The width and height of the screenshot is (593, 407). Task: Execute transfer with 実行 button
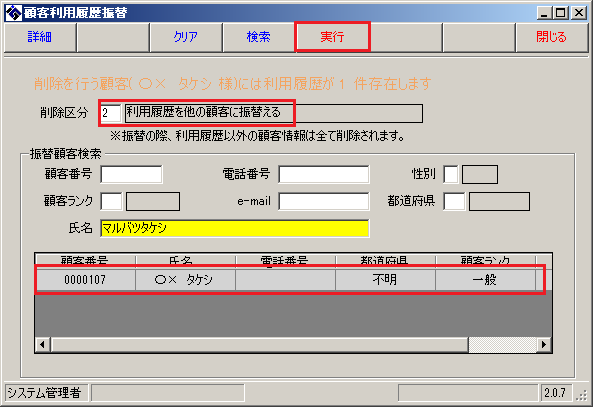[332, 37]
